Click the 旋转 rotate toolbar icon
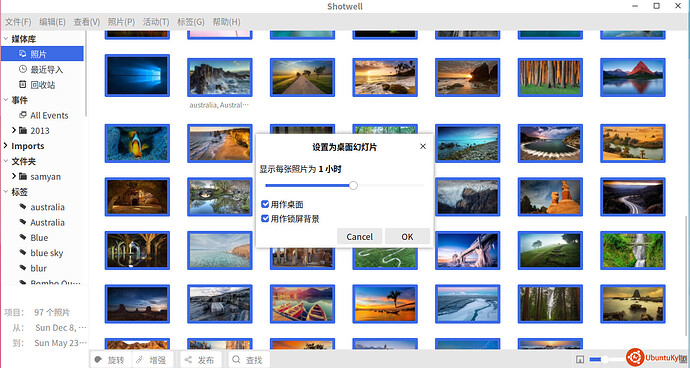 [99, 360]
